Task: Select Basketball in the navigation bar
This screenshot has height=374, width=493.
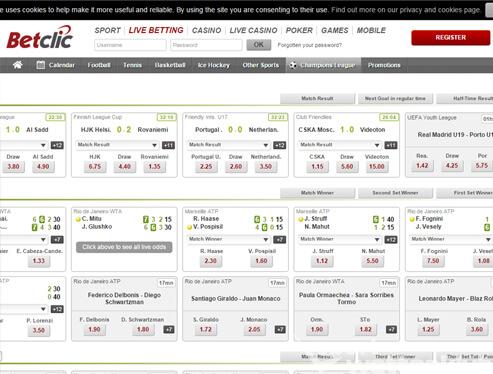Action: (170, 65)
